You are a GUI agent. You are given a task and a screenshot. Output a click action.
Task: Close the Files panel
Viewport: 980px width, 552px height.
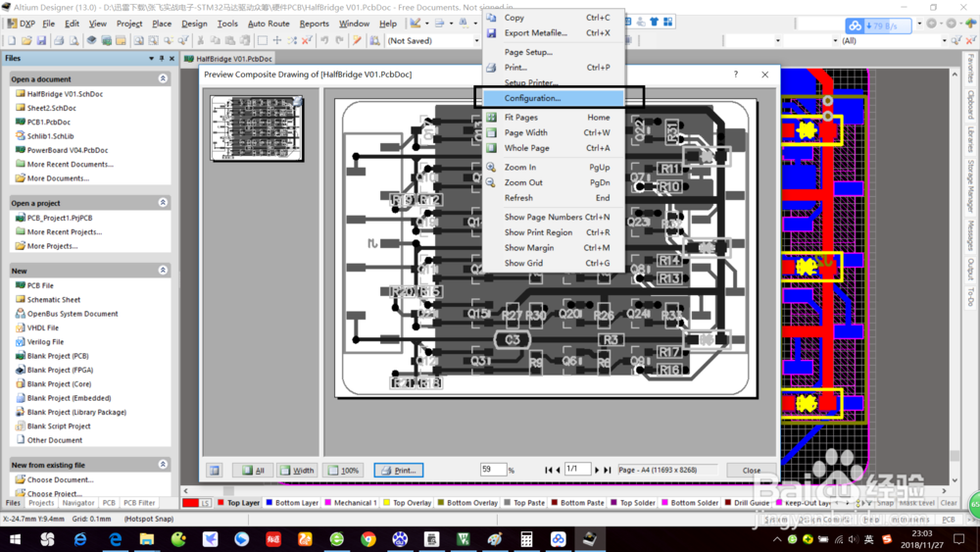(171, 58)
